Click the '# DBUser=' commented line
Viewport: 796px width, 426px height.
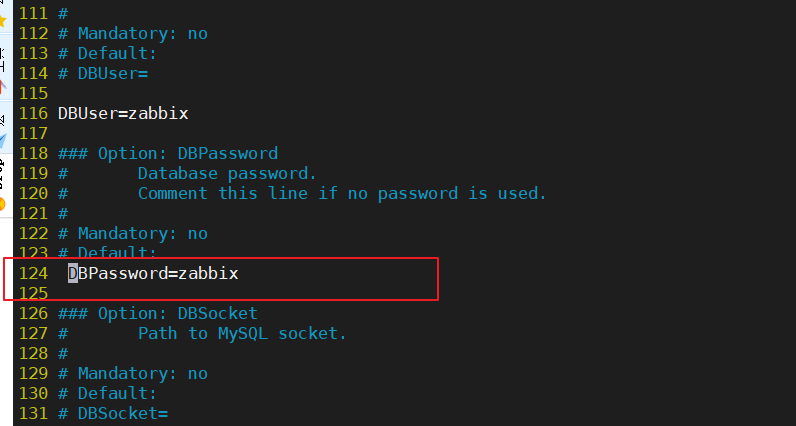click(x=103, y=73)
